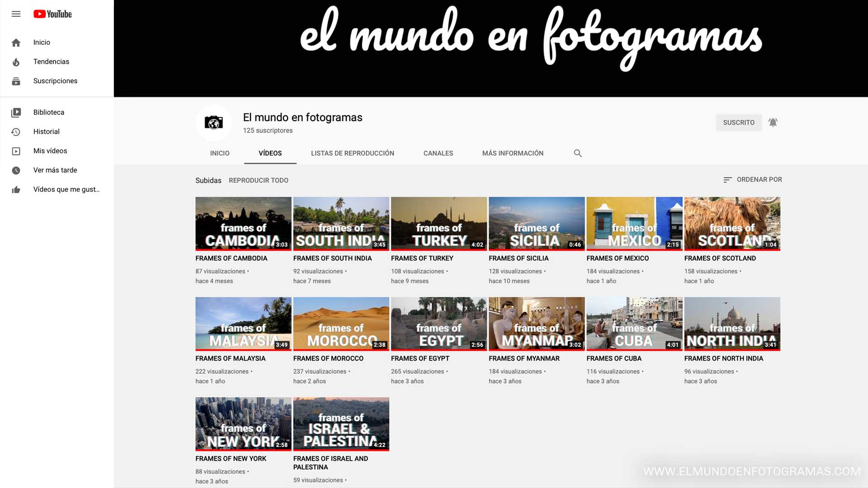This screenshot has width=868, height=488.
Task: Open the Frames of Morocco thumbnail
Action: (x=341, y=324)
